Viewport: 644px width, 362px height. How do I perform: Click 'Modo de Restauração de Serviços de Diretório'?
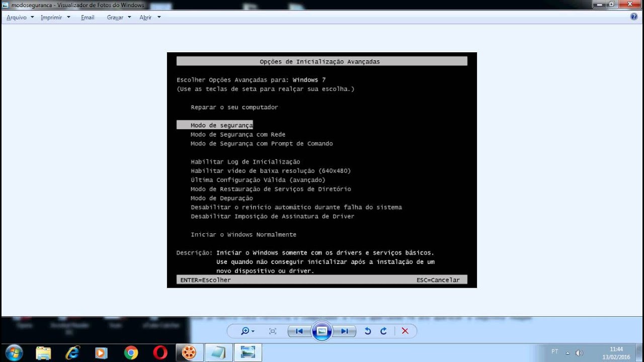click(x=271, y=189)
